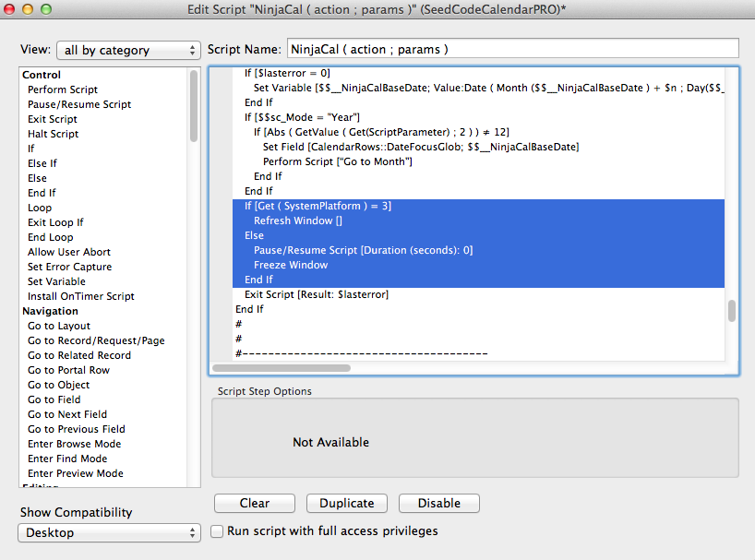The height and width of the screenshot is (560, 755).
Task: Select Pause/Resume Script in the step list
Action: (x=79, y=104)
